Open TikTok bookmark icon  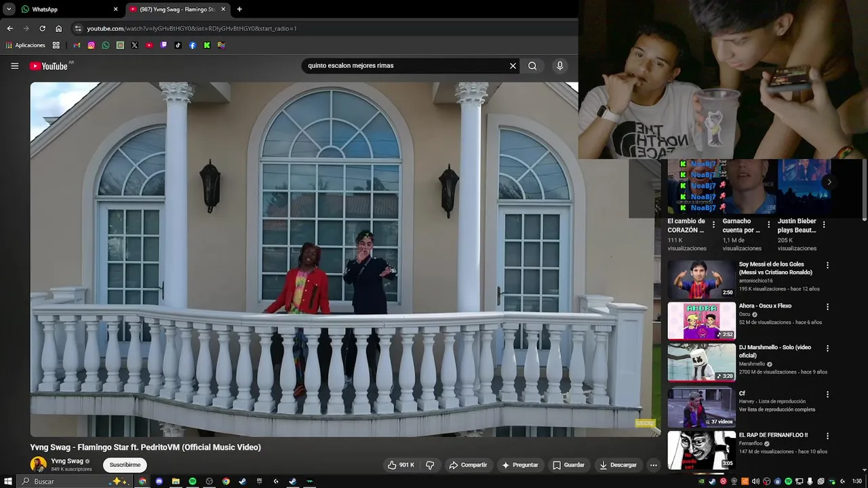pyautogui.click(x=178, y=45)
